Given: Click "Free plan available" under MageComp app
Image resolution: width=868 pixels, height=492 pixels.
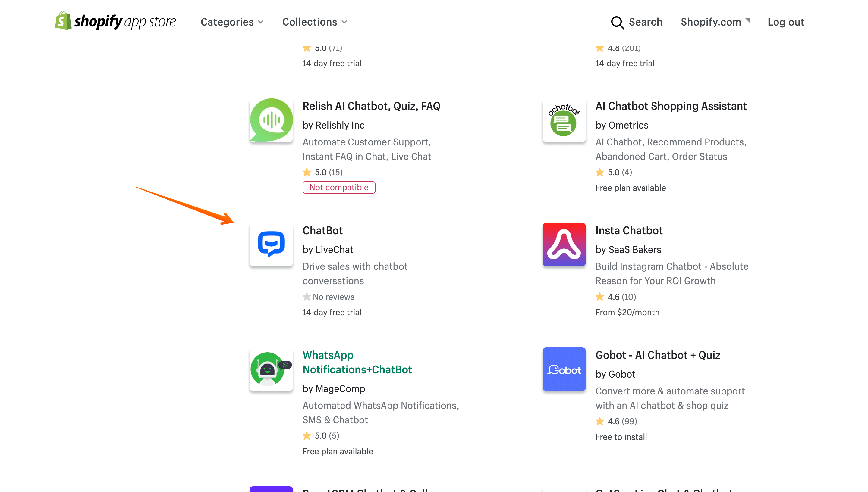Looking at the screenshot, I should [338, 451].
